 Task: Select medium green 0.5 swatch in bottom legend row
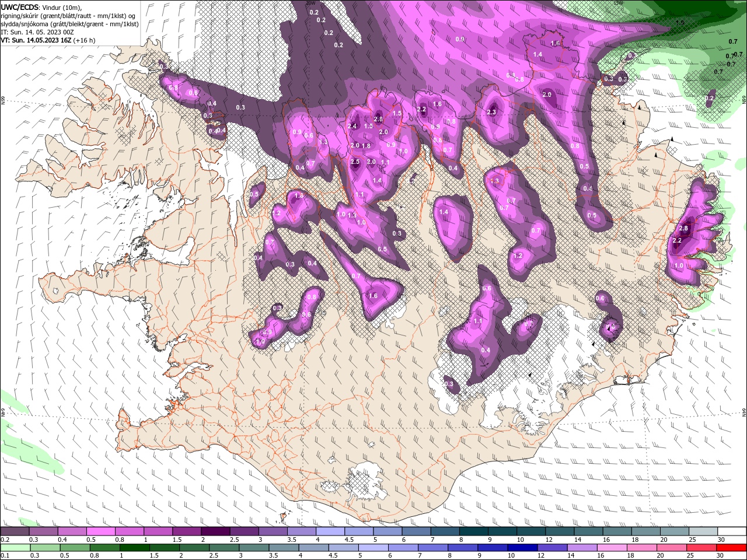(x=75, y=548)
